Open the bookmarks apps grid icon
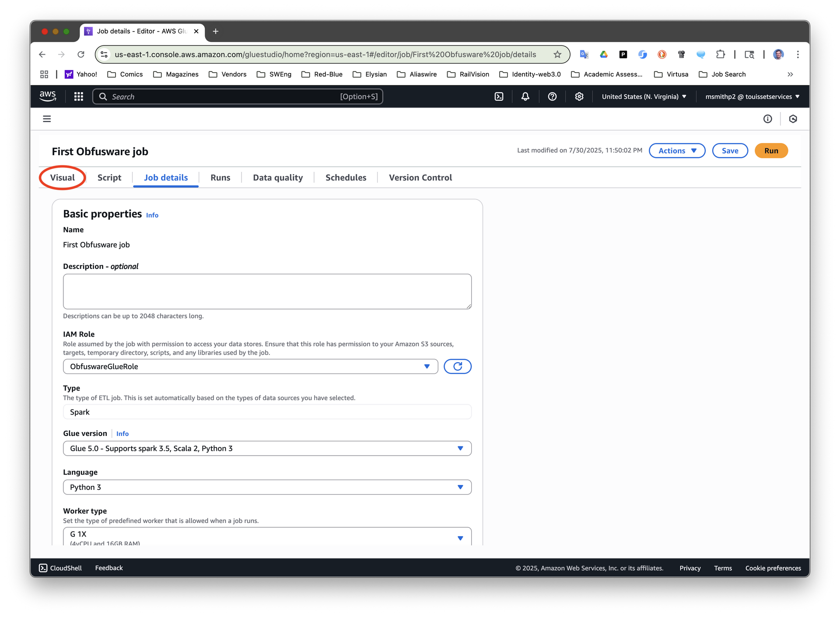Screen dimensions: 840x617 pos(44,74)
